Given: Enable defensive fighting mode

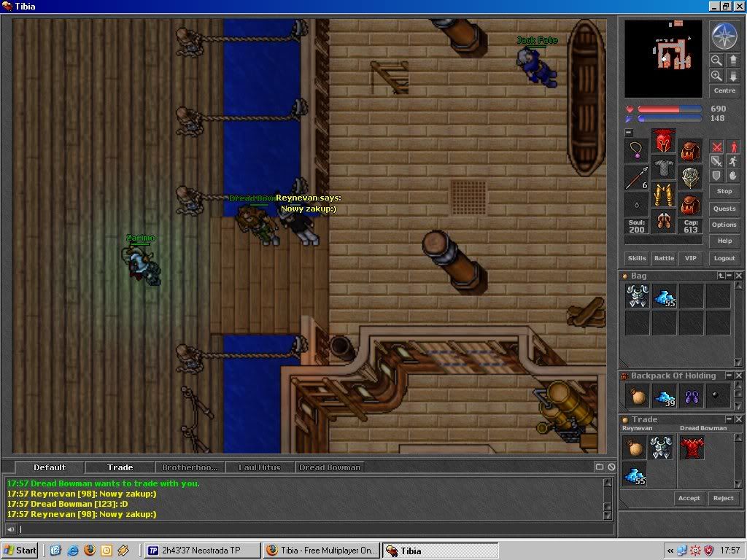Looking at the screenshot, I should pyautogui.click(x=716, y=176).
